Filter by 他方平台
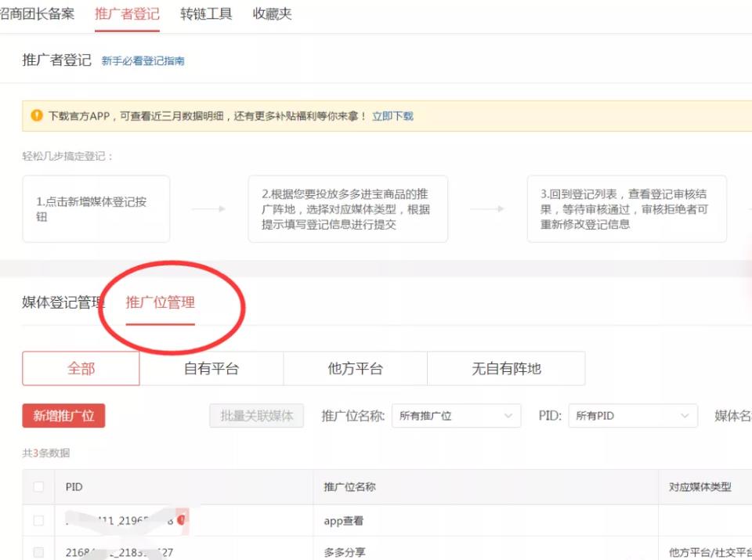The height and width of the screenshot is (560, 752). (355, 368)
